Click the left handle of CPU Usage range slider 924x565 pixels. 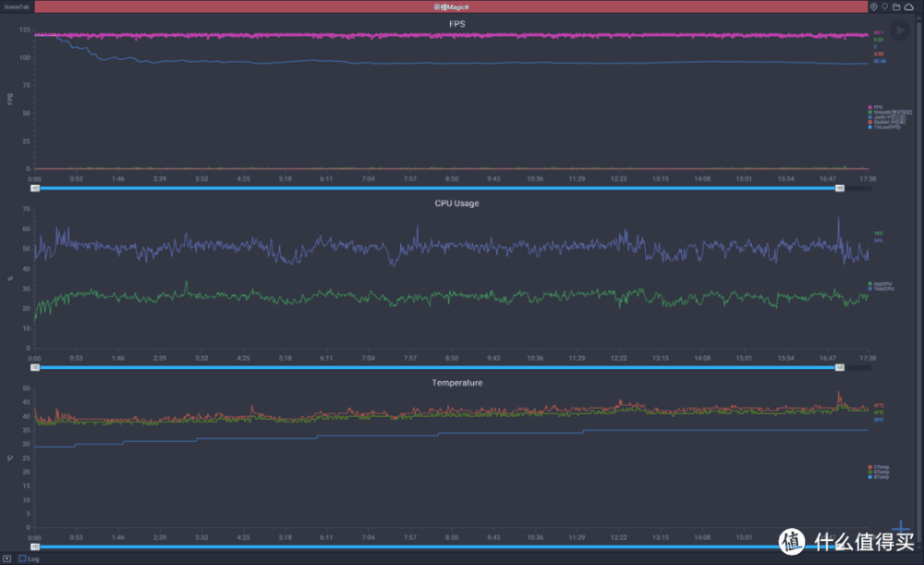[35, 367]
